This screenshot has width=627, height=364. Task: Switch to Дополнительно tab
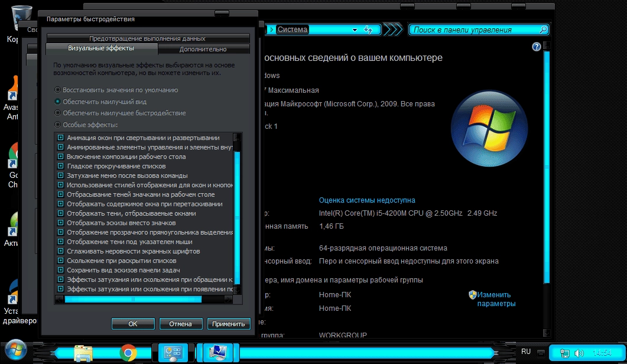[x=203, y=49]
